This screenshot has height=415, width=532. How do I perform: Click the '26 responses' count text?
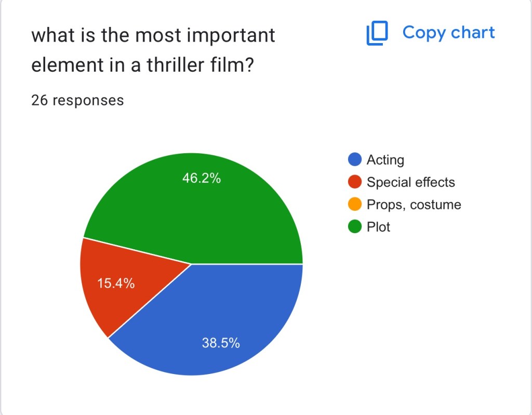point(77,100)
